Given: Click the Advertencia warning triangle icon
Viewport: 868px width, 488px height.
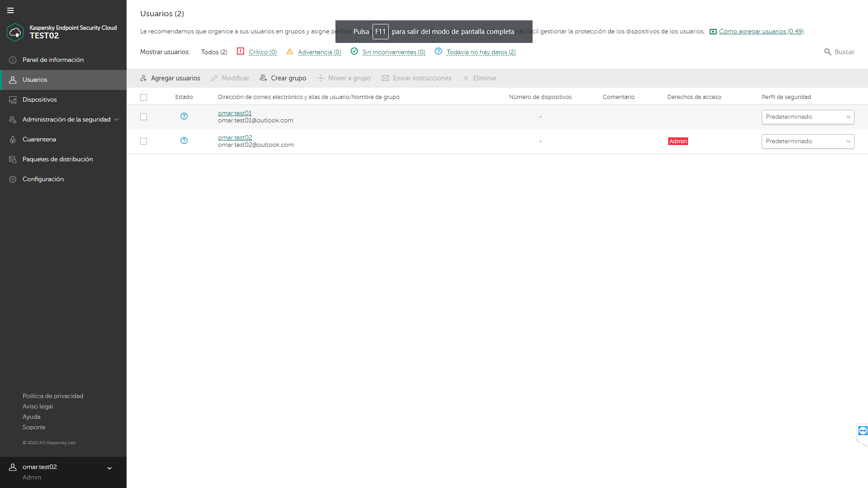Looking at the screenshot, I should point(290,52).
